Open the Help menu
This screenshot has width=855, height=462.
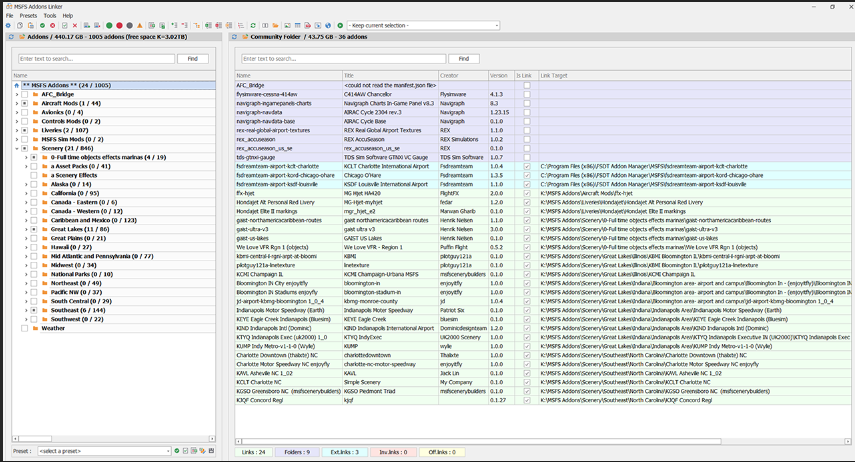[x=68, y=16]
